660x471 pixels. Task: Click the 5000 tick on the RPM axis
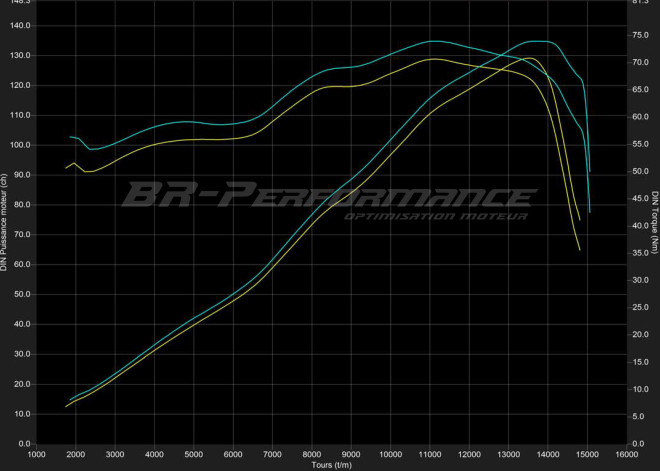193,454
